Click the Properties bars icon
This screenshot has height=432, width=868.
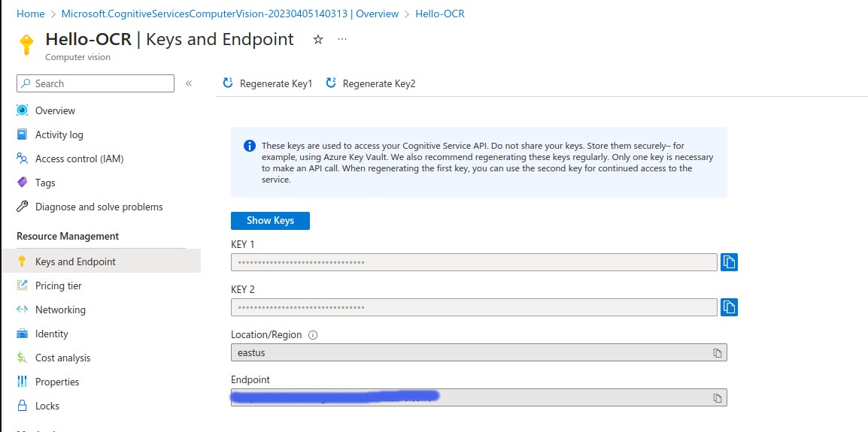[22, 381]
